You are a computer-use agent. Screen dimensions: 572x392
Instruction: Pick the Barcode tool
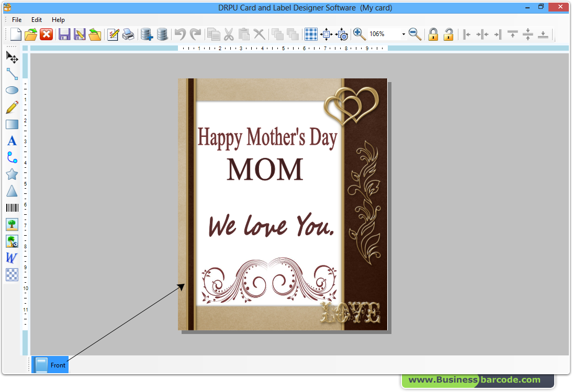point(12,207)
